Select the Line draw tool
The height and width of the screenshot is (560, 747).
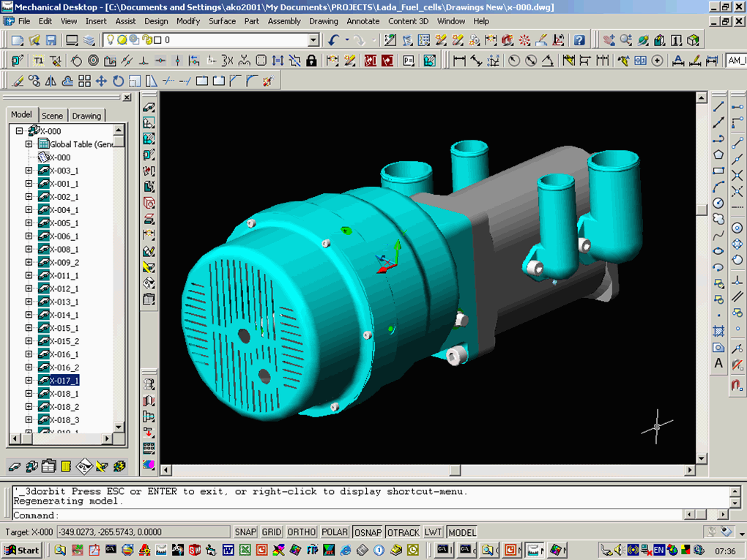point(718,107)
